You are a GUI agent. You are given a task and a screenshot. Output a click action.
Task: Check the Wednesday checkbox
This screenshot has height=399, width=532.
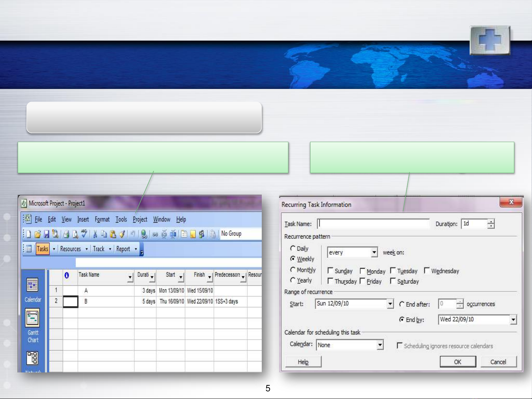(x=427, y=271)
